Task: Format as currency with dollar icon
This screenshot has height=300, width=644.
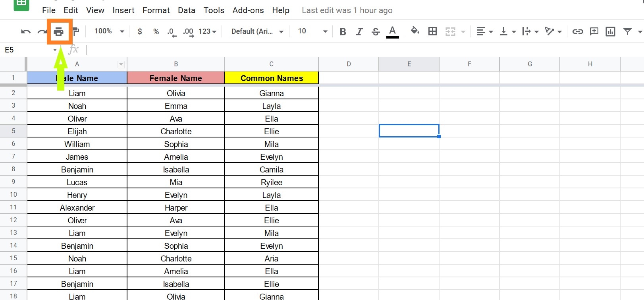Action: [x=140, y=31]
